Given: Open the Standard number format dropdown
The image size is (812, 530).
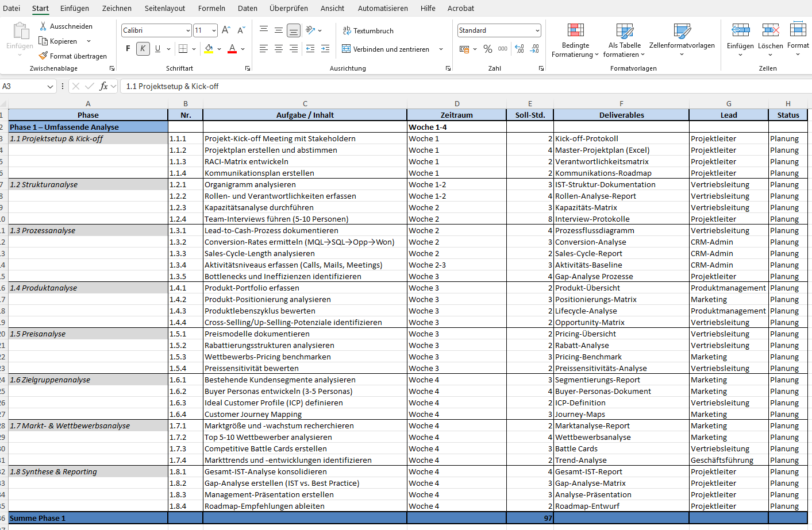Looking at the screenshot, I should tap(537, 30).
